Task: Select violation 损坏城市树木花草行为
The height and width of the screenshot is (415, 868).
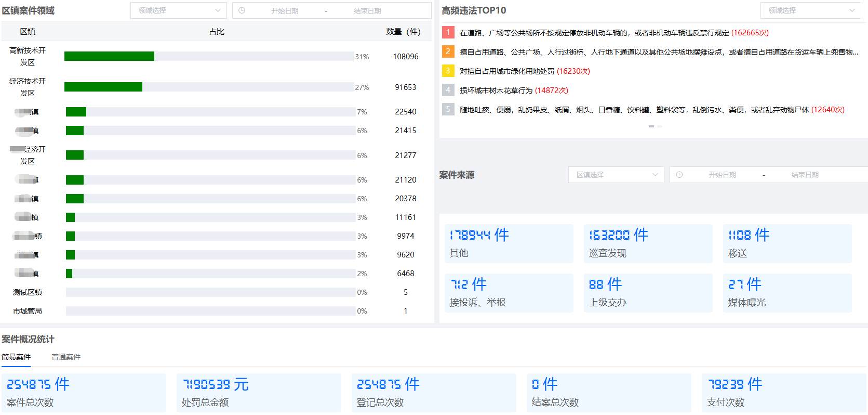Action: 514,90
